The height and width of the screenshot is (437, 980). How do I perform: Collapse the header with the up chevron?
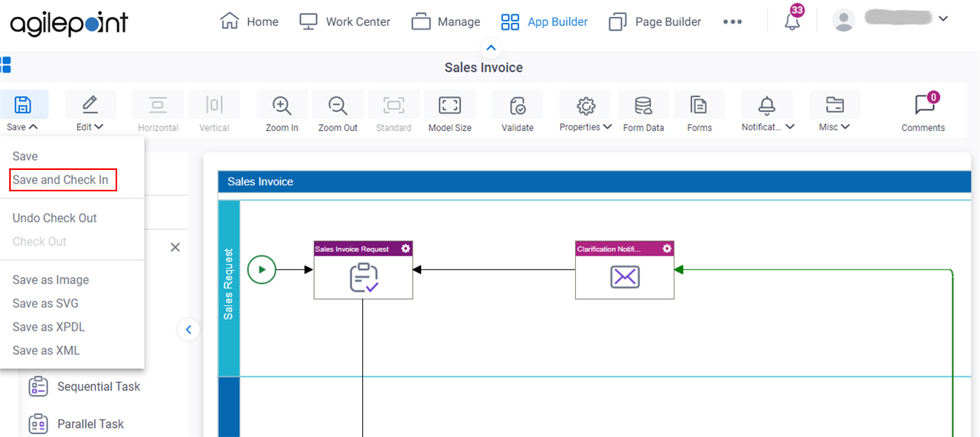click(x=491, y=47)
